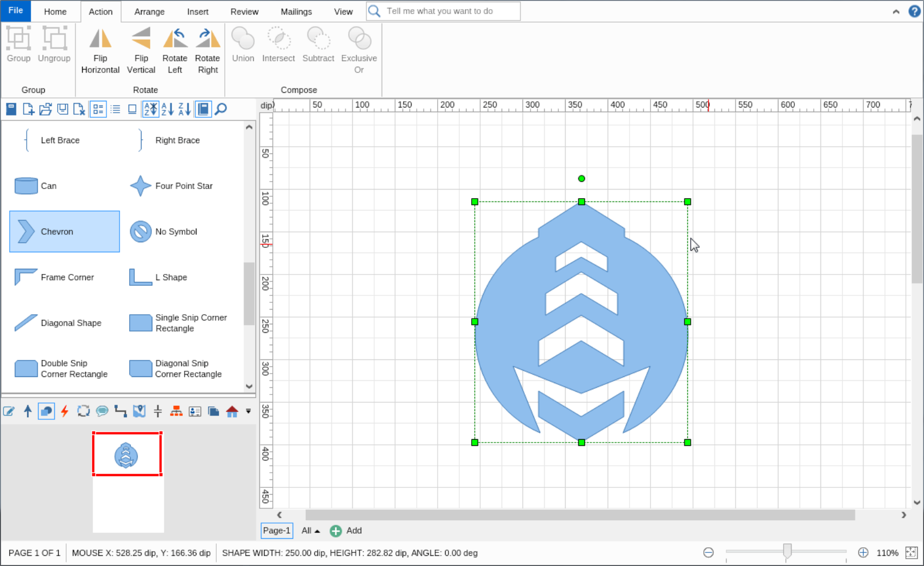Click the stencil list scroll down arrow
The width and height of the screenshot is (924, 566).
(x=249, y=387)
